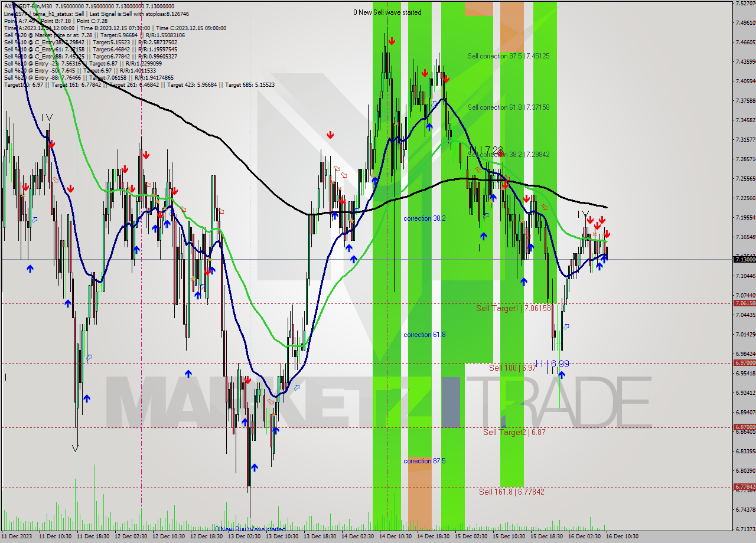
Task: Click the 'Sell %20 @ Entry -50' line
Action: (x=80, y=70)
